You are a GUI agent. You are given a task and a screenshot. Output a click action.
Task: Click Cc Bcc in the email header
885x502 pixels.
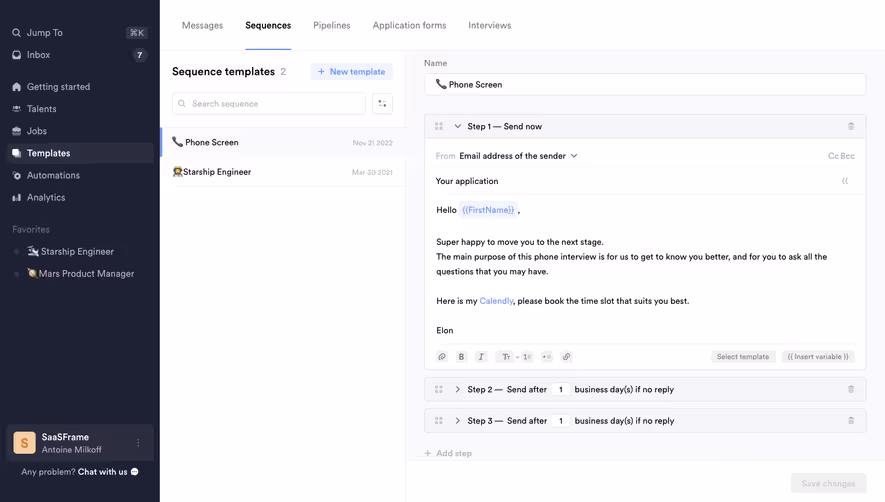(841, 156)
